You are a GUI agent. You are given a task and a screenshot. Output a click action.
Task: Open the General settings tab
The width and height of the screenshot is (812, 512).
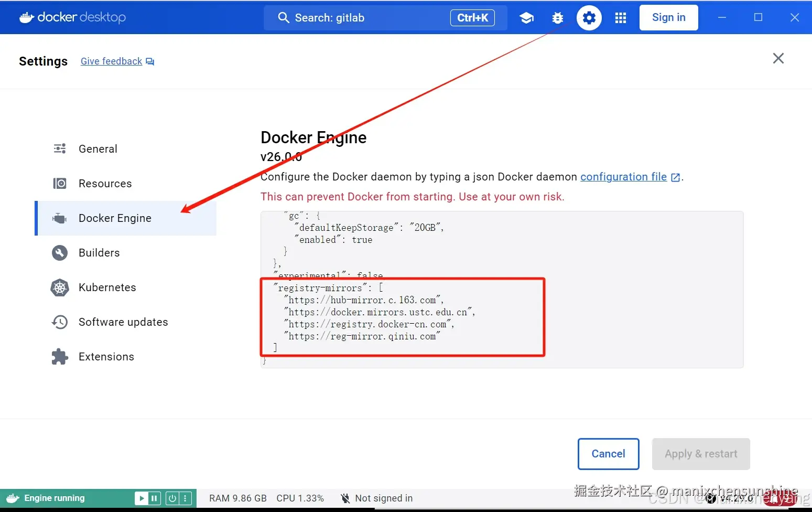[x=126, y=148]
